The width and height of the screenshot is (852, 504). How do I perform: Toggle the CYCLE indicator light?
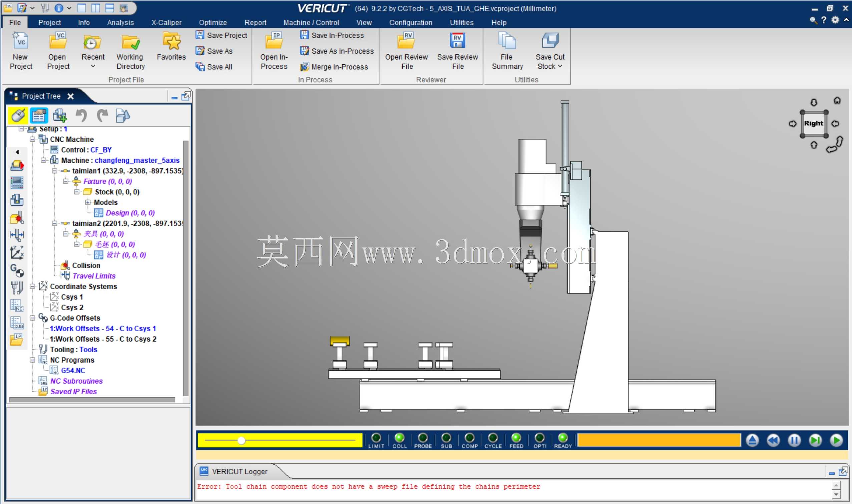click(493, 437)
